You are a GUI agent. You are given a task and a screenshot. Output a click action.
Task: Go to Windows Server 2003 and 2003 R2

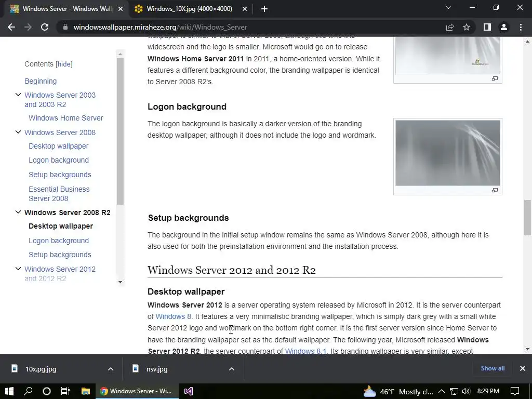click(60, 100)
